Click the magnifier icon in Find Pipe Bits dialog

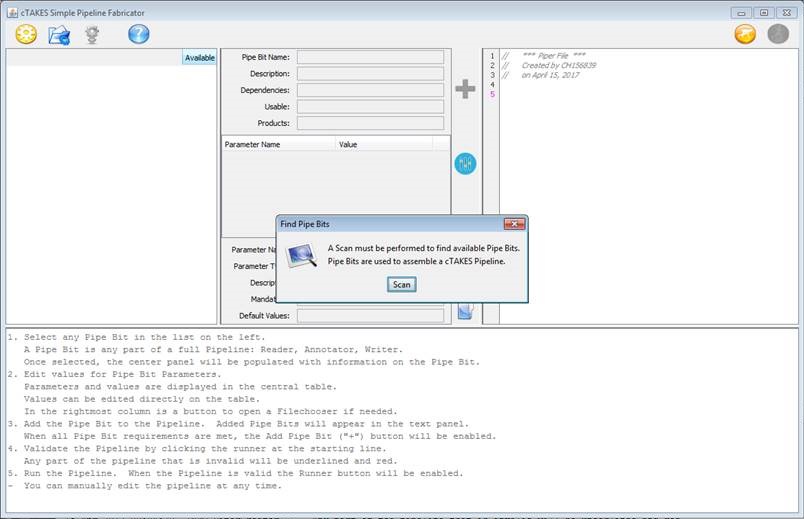tap(301, 255)
